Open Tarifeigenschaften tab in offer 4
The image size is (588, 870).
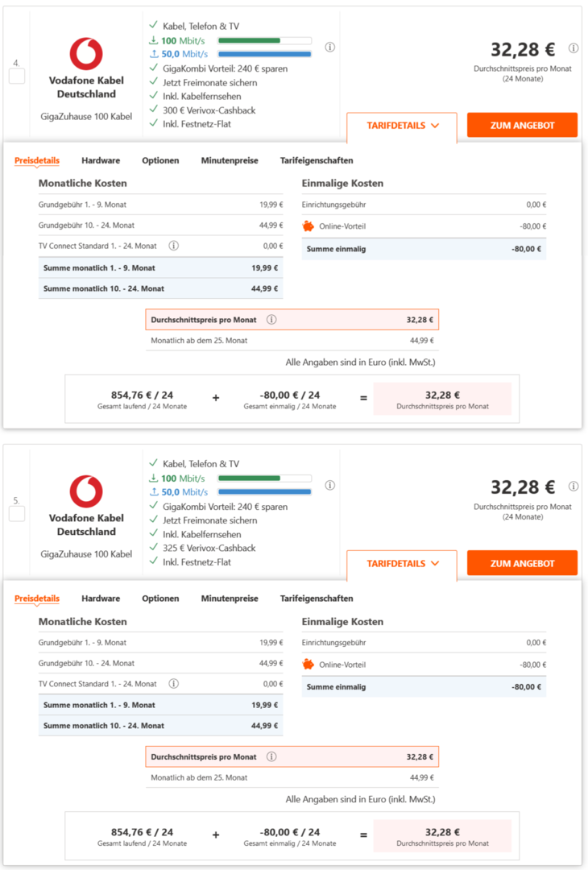(317, 160)
